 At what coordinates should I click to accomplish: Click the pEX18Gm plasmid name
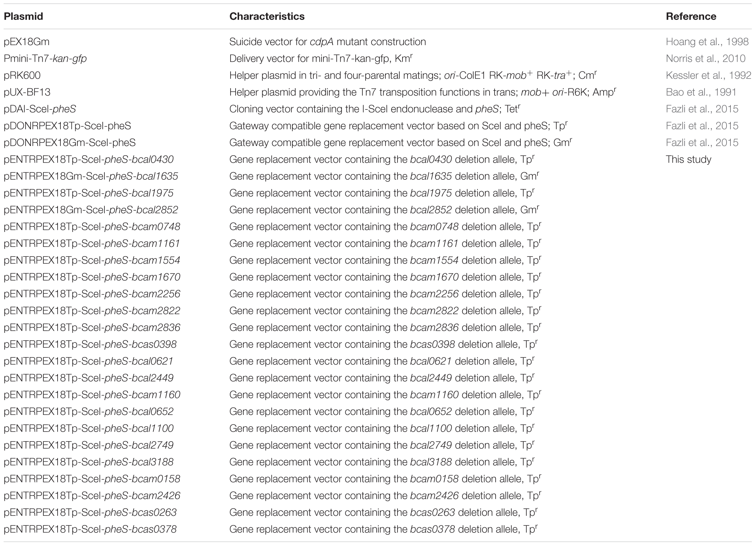(27, 42)
